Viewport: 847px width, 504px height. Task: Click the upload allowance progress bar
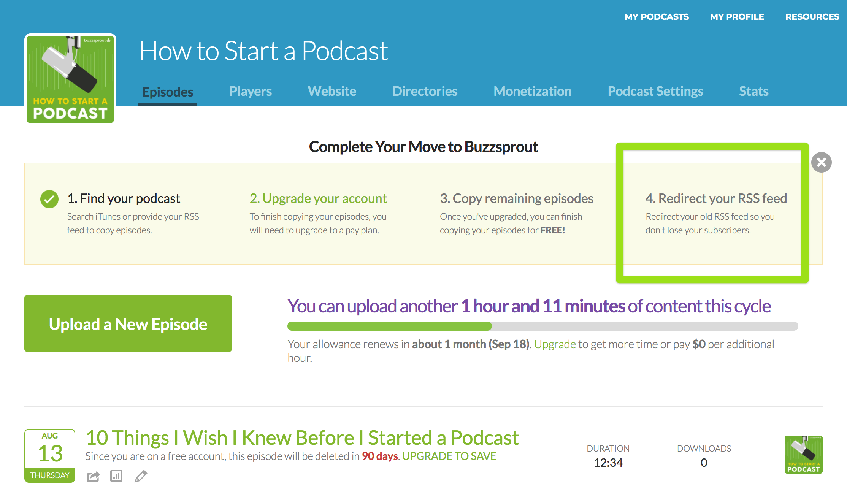pyautogui.click(x=542, y=326)
